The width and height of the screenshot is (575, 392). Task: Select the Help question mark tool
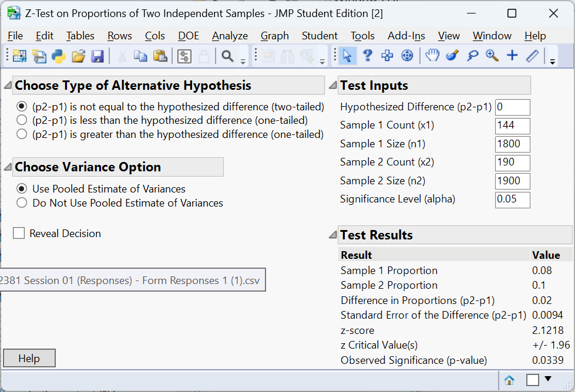point(368,56)
